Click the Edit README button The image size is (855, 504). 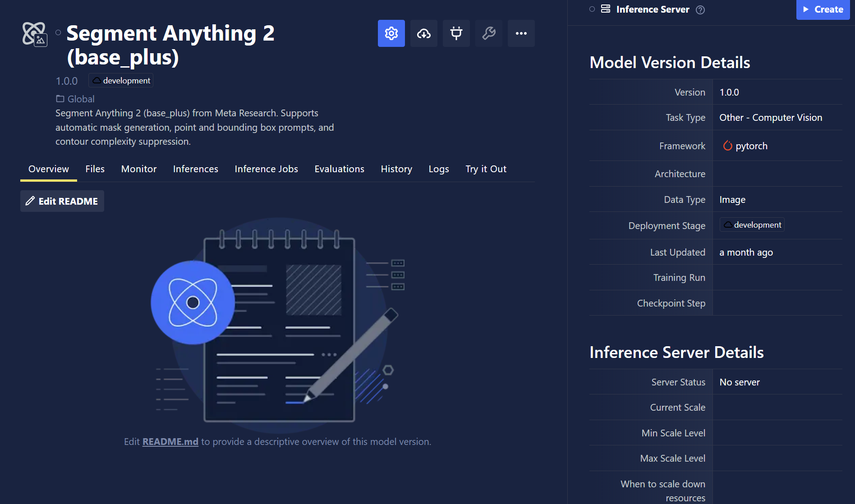tap(62, 201)
